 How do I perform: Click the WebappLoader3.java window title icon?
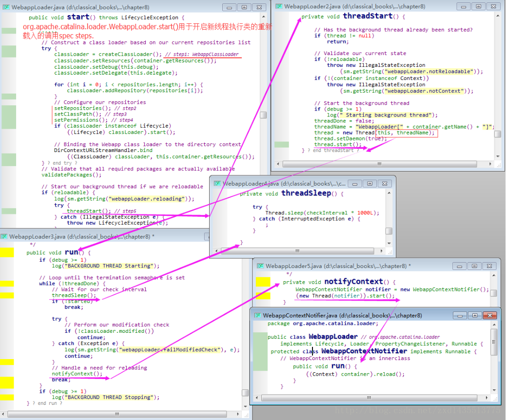tap(4, 236)
